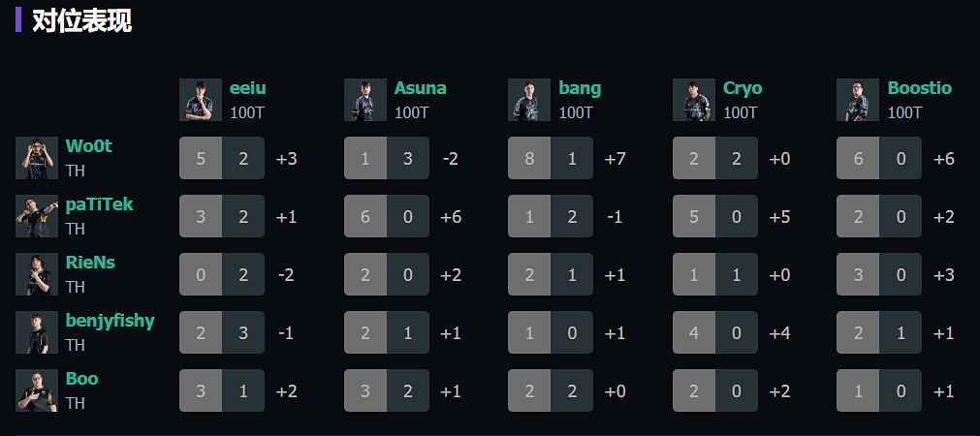The height and width of the screenshot is (436, 980).
Task: Select the Wo0t vs bang 8-1 cell
Action: point(551,159)
